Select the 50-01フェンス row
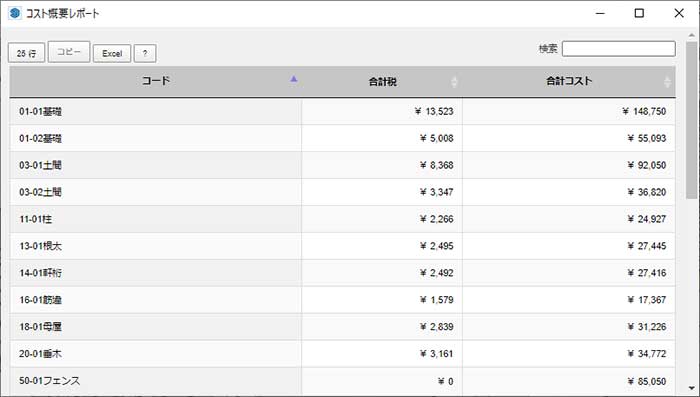The height and width of the screenshot is (397, 700). point(342,381)
